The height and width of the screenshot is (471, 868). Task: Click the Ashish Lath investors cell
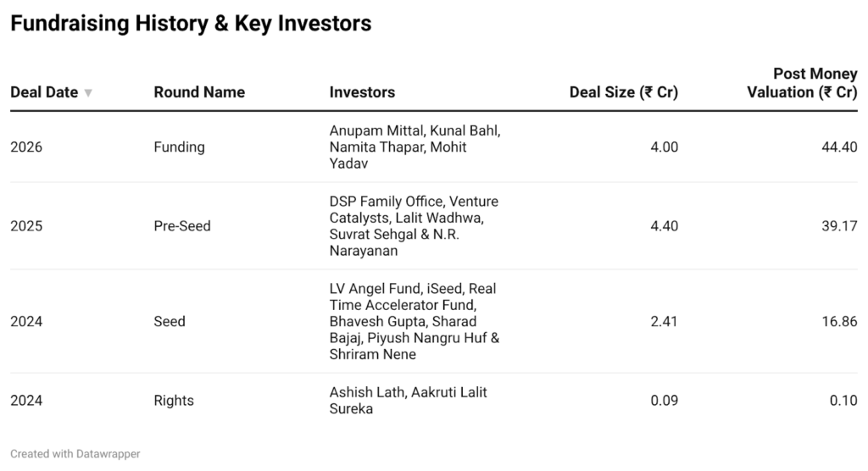coord(408,400)
